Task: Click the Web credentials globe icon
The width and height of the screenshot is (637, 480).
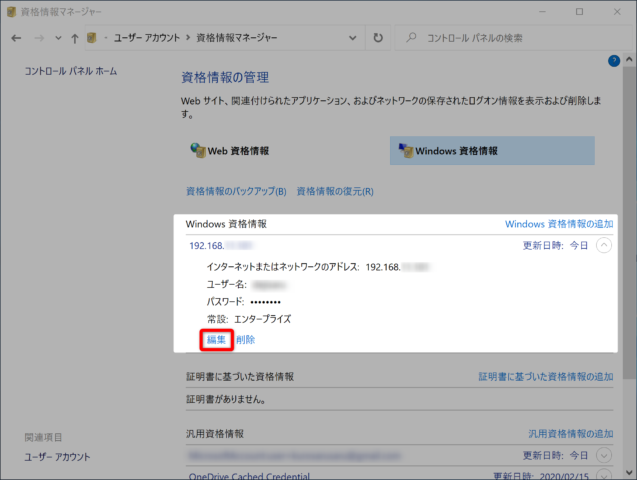Action: 198,150
